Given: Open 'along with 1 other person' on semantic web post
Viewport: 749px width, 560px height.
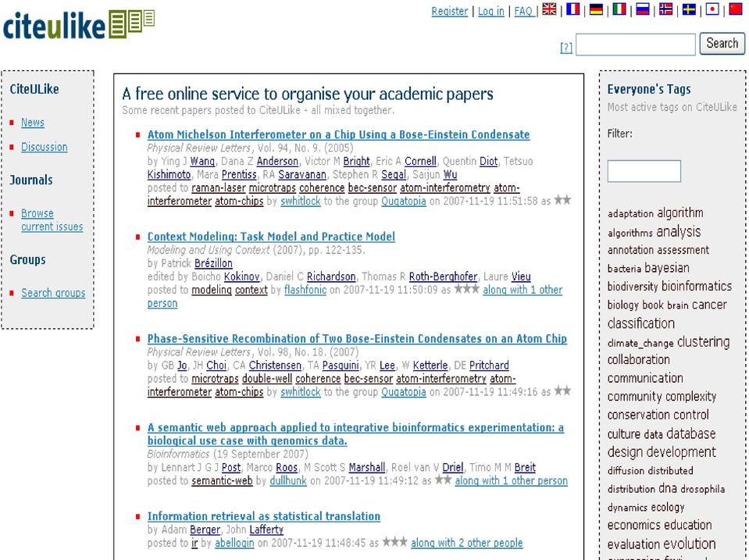Looking at the screenshot, I should [x=511, y=480].
